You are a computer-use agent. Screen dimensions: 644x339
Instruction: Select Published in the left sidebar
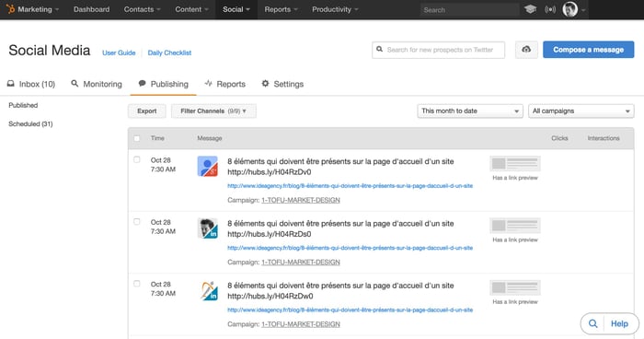(x=23, y=105)
